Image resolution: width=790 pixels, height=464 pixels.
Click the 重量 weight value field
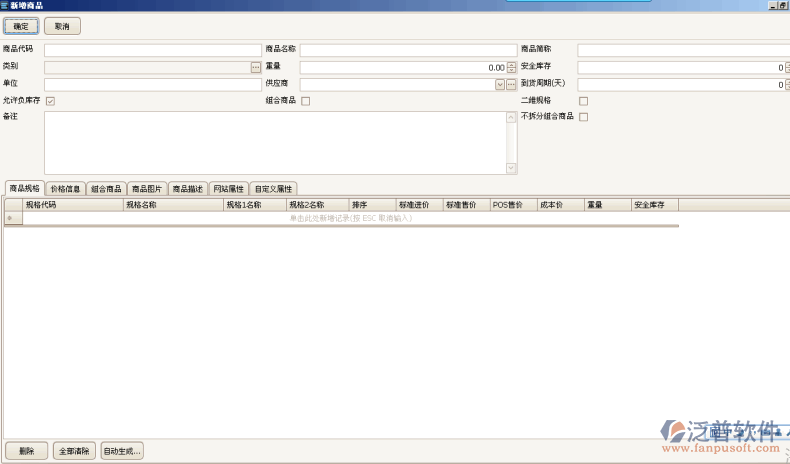point(404,68)
